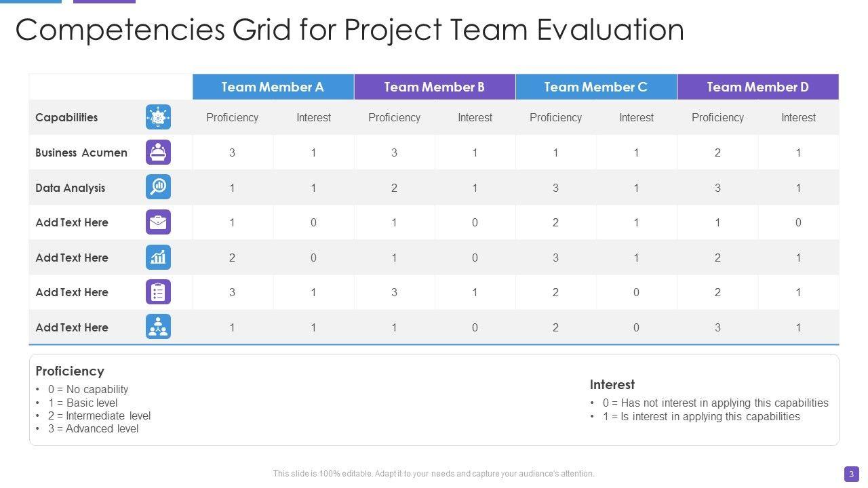Select the Proficiency legend heading
The image size is (868, 488).
pyautogui.click(x=70, y=371)
